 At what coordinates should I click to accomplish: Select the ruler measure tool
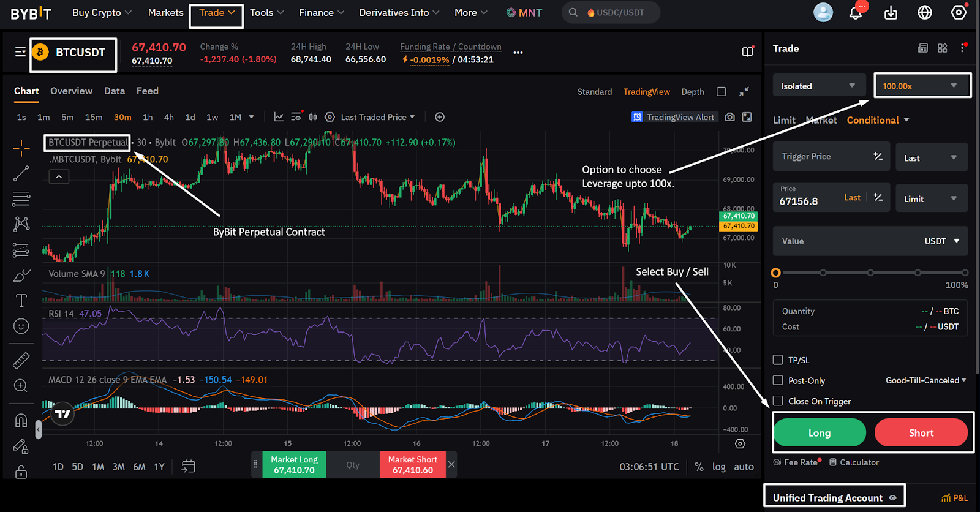click(21, 360)
